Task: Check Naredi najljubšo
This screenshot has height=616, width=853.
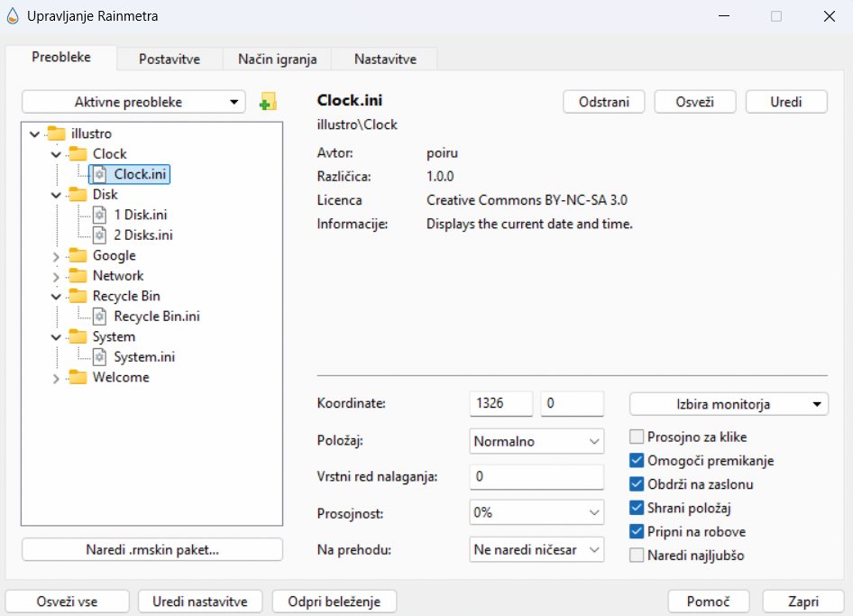Action: point(637,555)
